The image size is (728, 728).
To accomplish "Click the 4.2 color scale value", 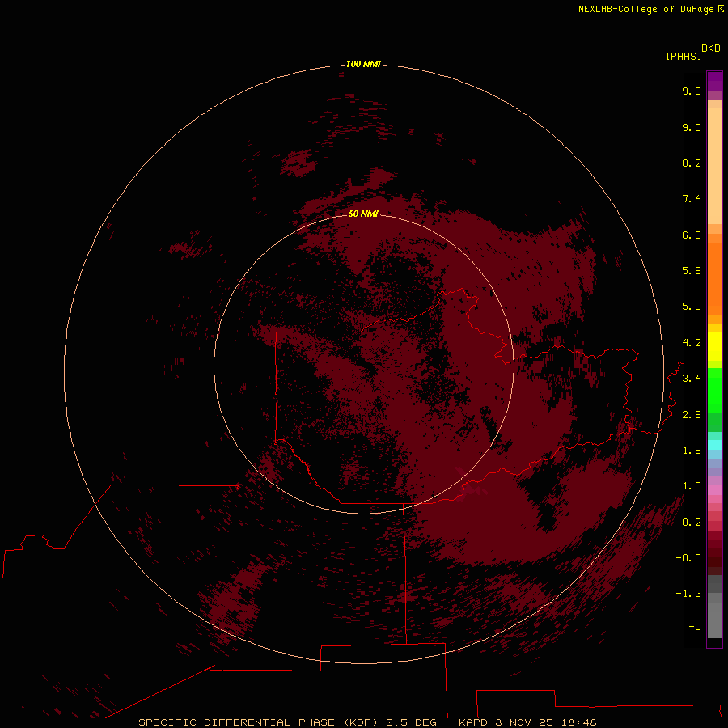I will coord(692,343).
